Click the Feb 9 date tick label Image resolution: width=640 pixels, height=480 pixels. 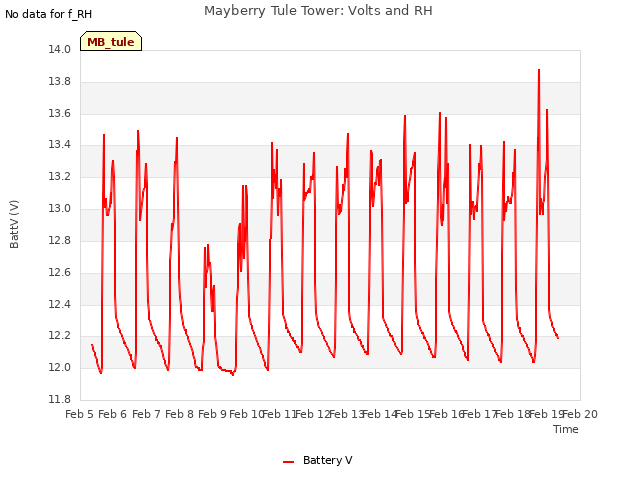pos(213,414)
